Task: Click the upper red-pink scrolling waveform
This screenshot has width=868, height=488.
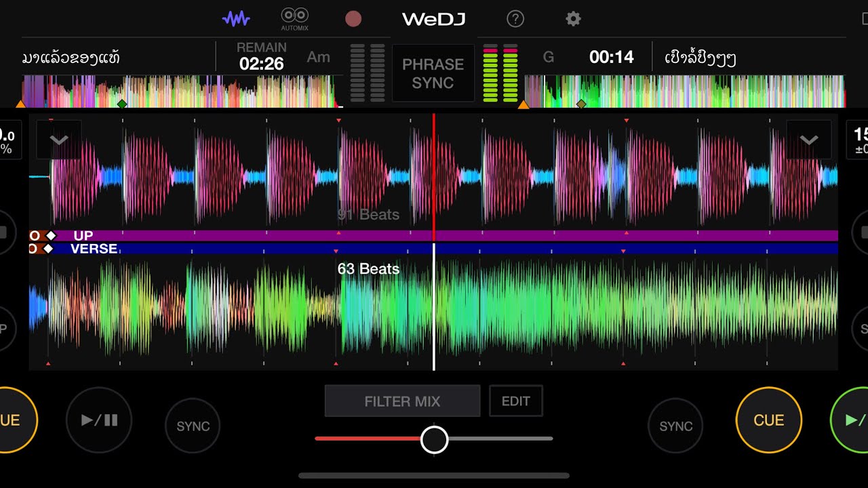Action: (x=433, y=176)
